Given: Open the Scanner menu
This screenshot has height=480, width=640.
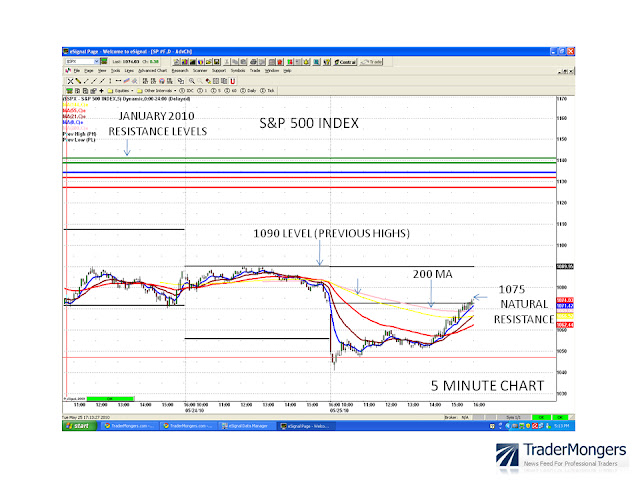Looking at the screenshot, I should click(x=200, y=71).
